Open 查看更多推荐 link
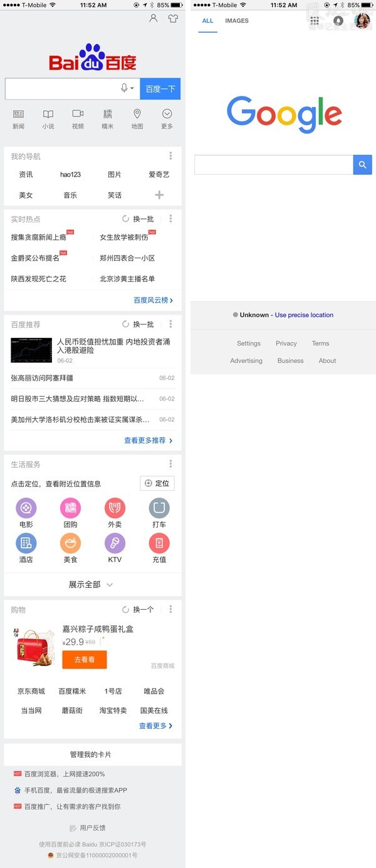376x868 pixels. tap(149, 441)
